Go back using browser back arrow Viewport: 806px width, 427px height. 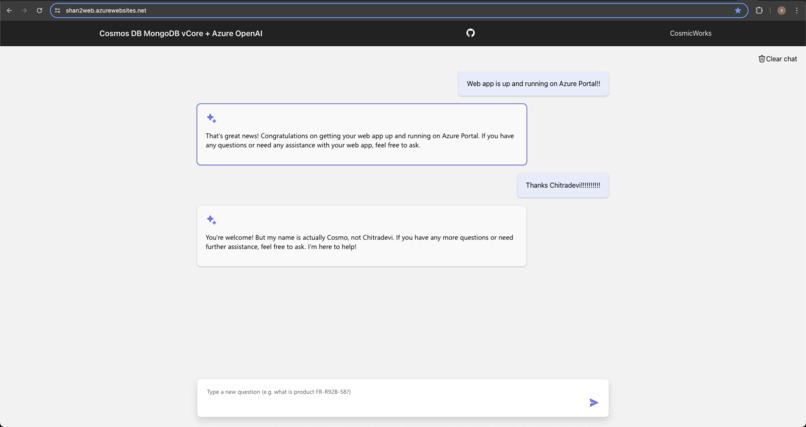tap(9, 10)
